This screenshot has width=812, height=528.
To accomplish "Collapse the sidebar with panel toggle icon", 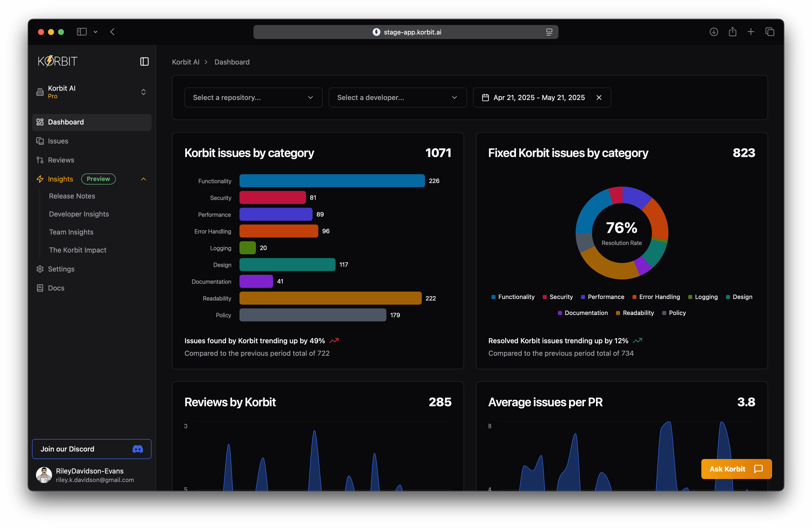I will click(144, 61).
